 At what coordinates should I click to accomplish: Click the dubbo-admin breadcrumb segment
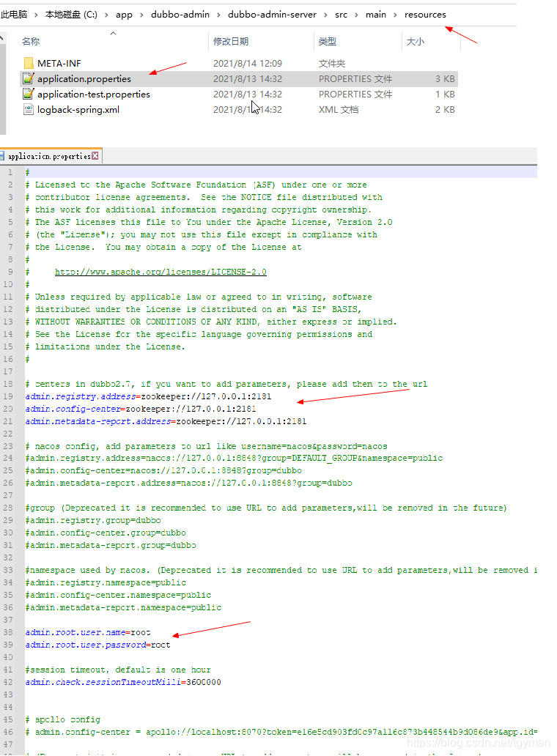[x=180, y=15]
